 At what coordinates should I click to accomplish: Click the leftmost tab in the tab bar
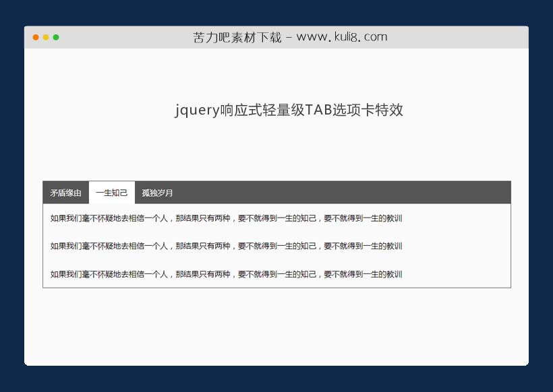pyautogui.click(x=65, y=192)
